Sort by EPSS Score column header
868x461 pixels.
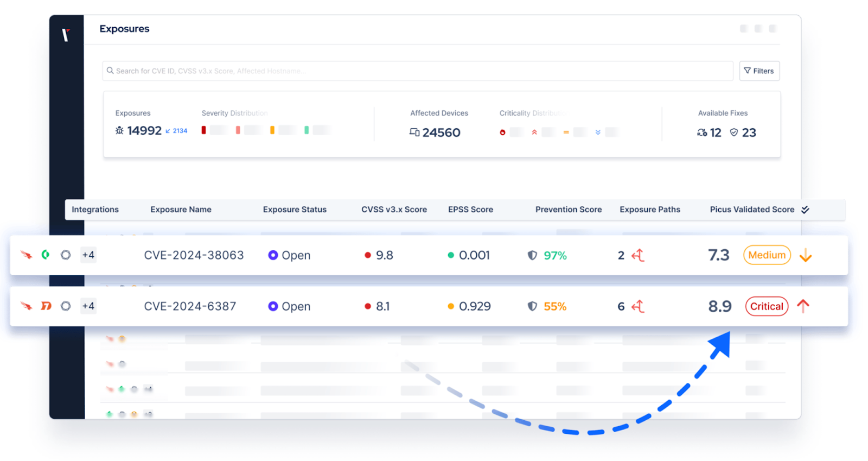coord(470,210)
